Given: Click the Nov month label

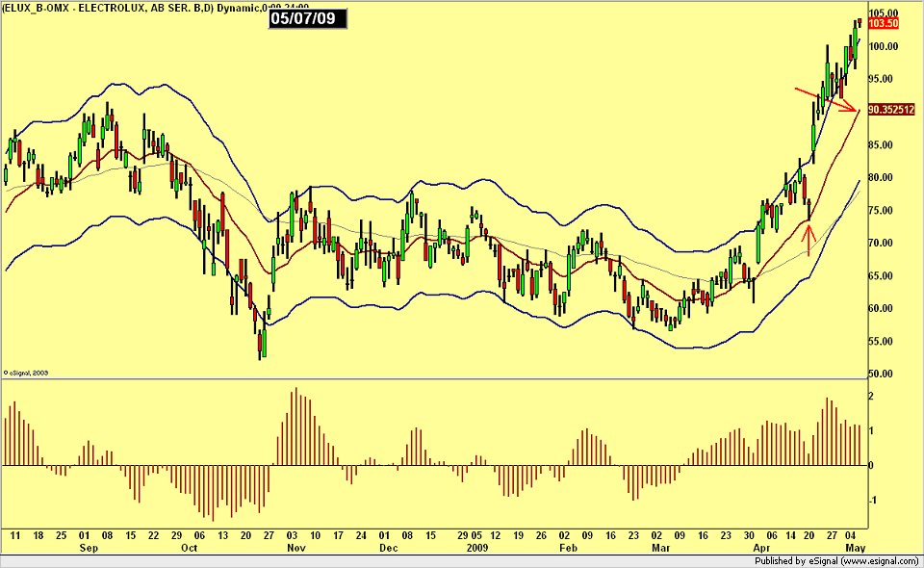Looking at the screenshot, I should tap(296, 548).
